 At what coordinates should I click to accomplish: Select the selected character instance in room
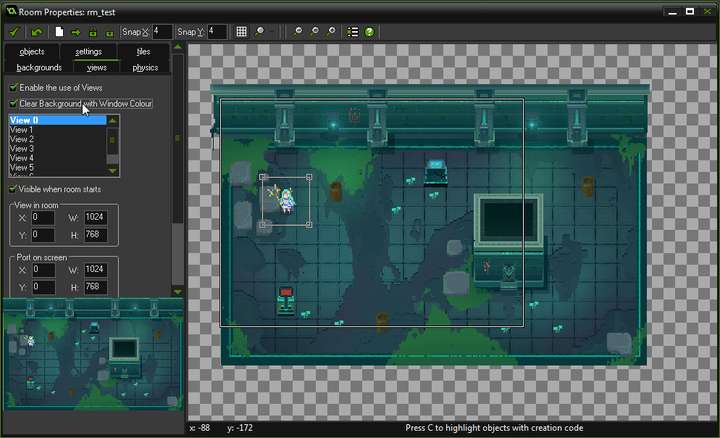pyautogui.click(x=287, y=201)
